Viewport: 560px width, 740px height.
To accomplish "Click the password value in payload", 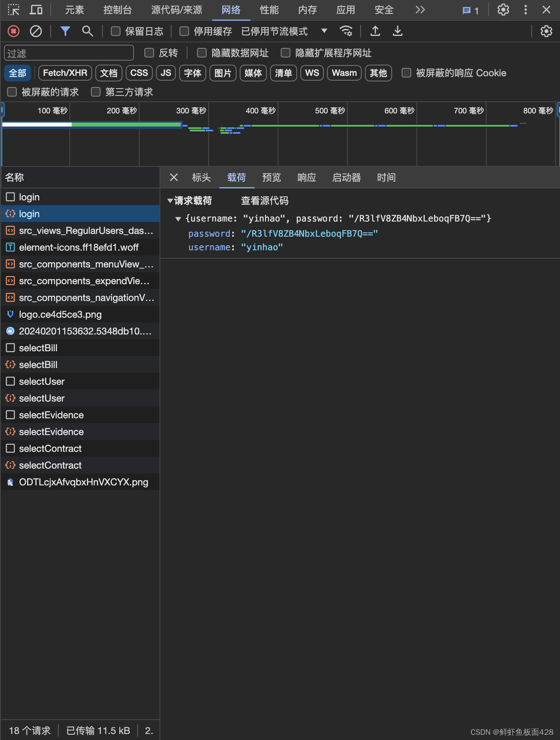I will click(309, 233).
